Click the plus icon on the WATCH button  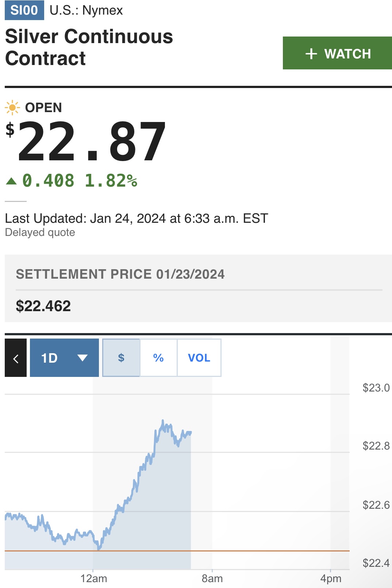[x=311, y=54]
